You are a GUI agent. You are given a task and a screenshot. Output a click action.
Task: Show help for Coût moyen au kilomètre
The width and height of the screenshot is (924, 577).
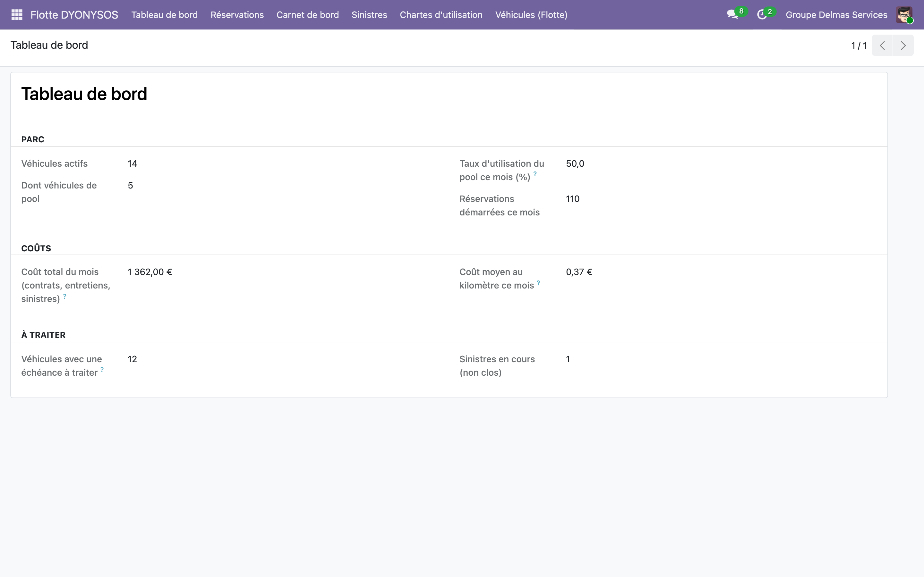(538, 283)
